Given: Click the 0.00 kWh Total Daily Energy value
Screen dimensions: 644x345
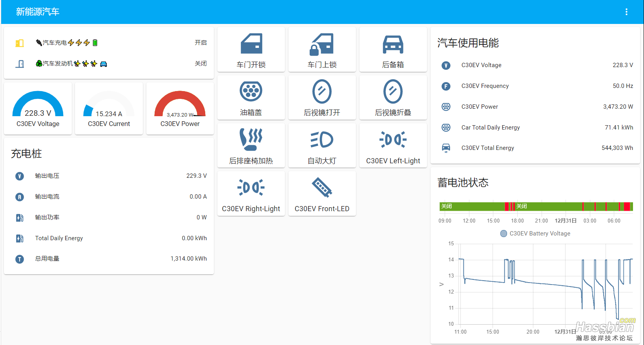Looking at the screenshot, I should coord(194,238).
